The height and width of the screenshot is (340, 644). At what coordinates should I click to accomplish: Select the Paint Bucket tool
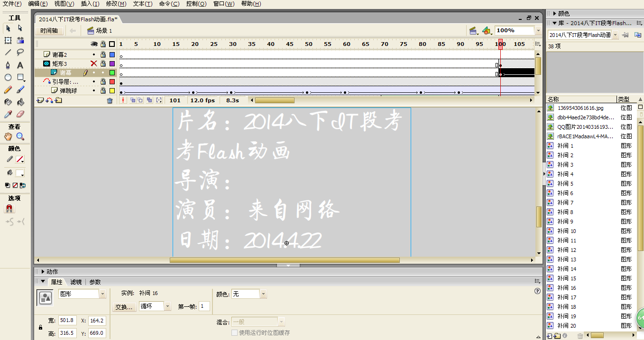click(x=20, y=101)
